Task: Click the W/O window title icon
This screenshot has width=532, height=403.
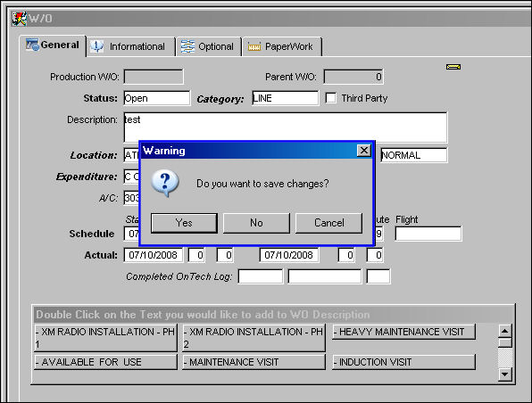Action: tap(19, 19)
